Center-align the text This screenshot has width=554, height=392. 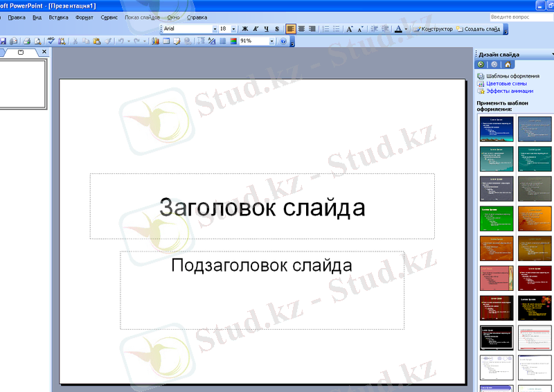point(301,29)
